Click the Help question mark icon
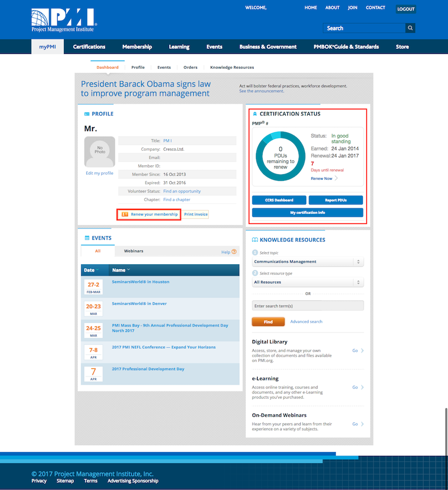The image size is (448, 490). click(234, 252)
